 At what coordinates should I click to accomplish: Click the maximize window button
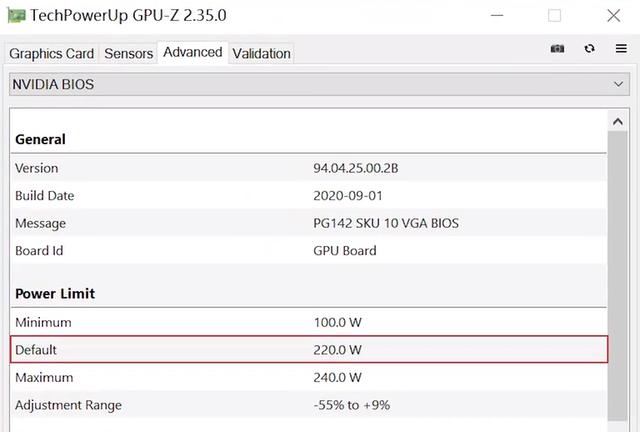[554, 16]
